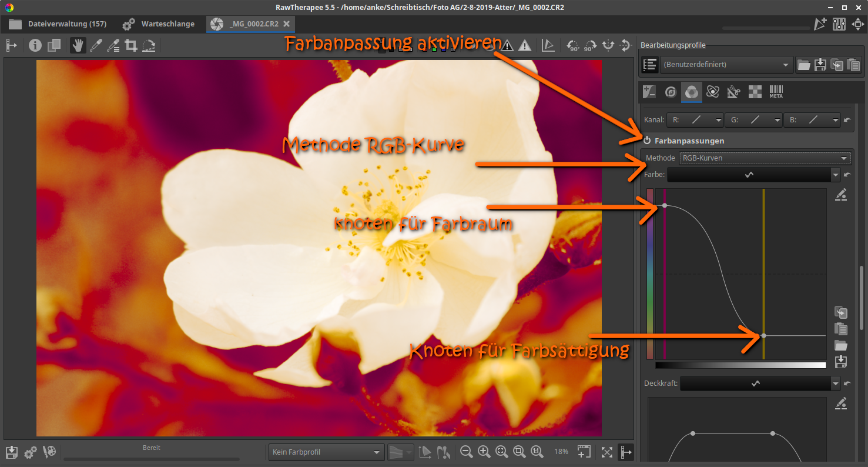The width and height of the screenshot is (868, 467).
Task: Toggle the profile fill mode icon
Action: 649,65
